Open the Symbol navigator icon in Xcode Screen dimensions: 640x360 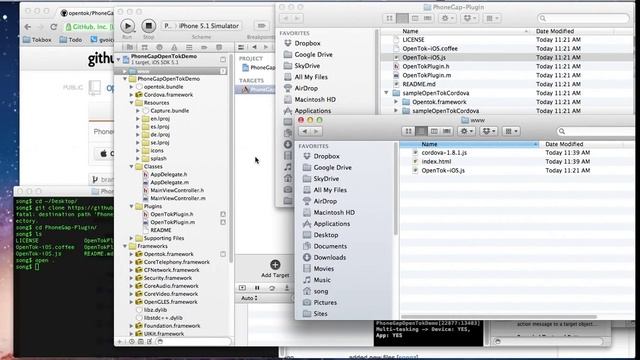(144, 47)
